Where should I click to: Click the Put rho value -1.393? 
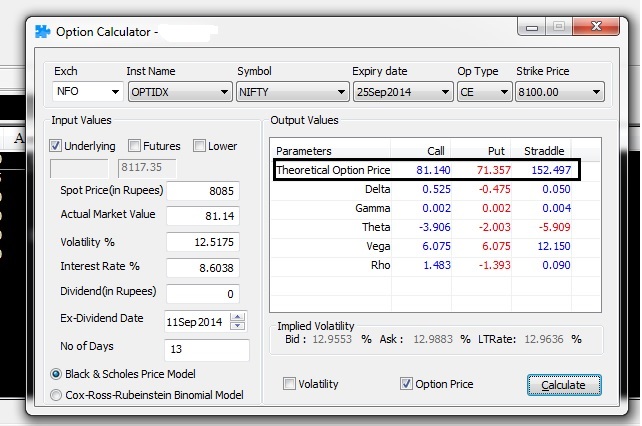coord(495,265)
